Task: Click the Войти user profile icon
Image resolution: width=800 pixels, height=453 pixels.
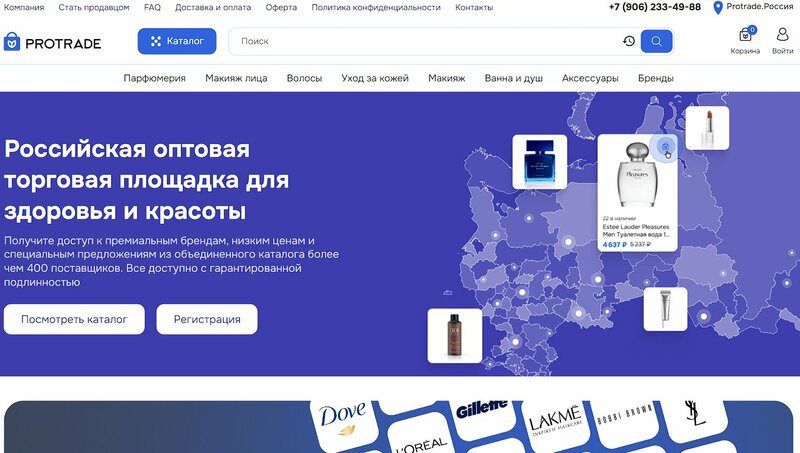Action: point(782,35)
